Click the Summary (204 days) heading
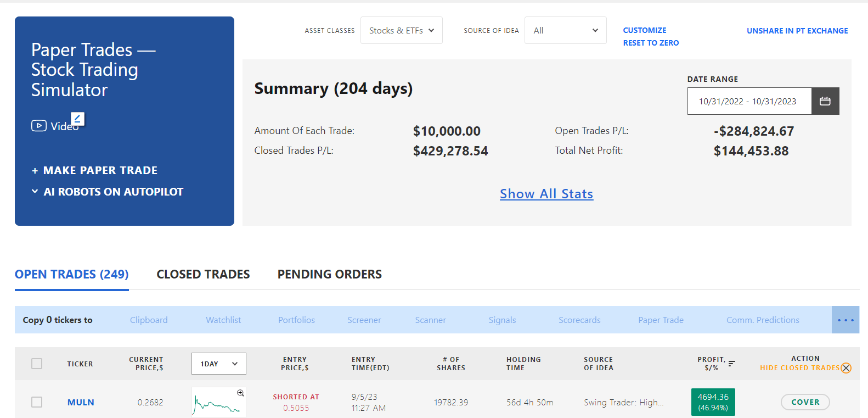The height and width of the screenshot is (418, 868). point(334,88)
